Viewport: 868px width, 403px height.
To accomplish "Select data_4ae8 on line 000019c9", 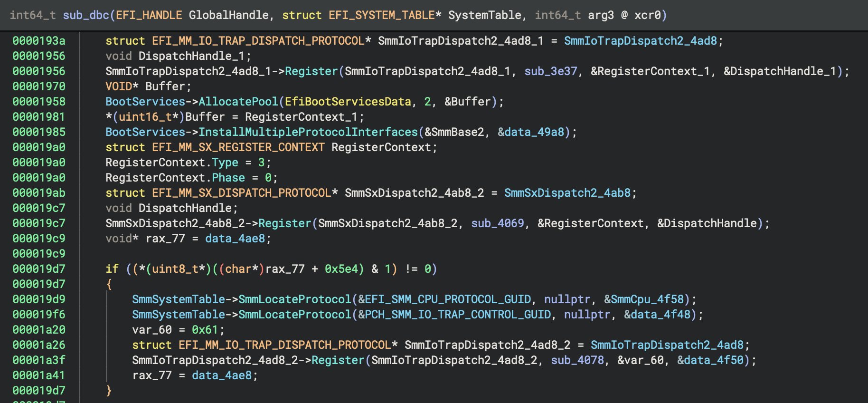I will tap(235, 239).
